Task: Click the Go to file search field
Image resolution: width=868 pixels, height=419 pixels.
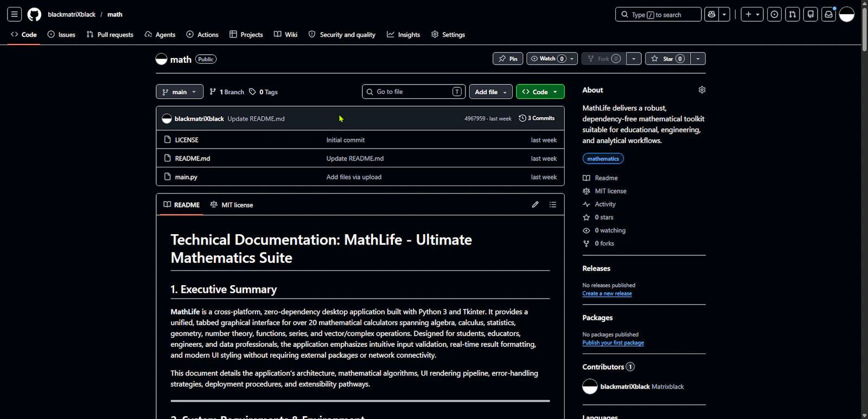Action: pyautogui.click(x=414, y=92)
